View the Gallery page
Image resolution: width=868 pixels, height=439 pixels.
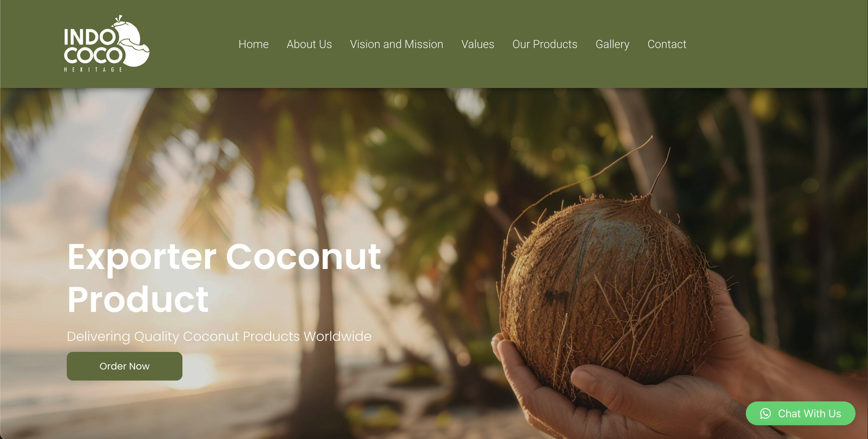[612, 44]
